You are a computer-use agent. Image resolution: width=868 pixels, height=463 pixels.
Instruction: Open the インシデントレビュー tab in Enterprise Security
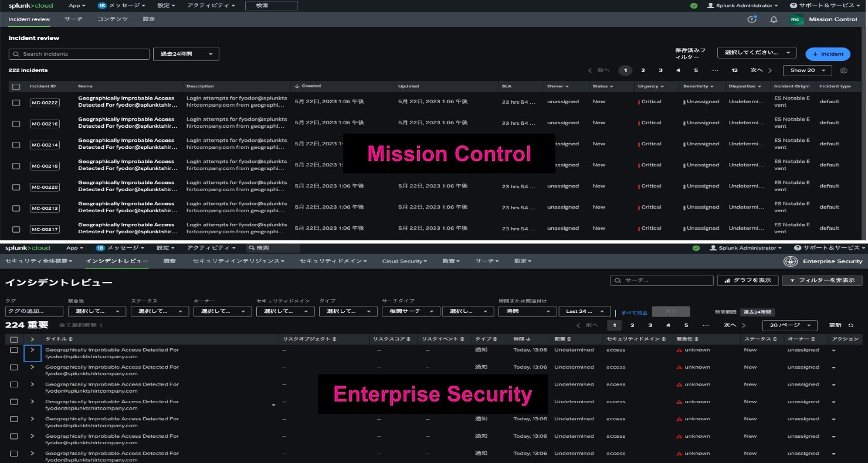click(x=117, y=261)
